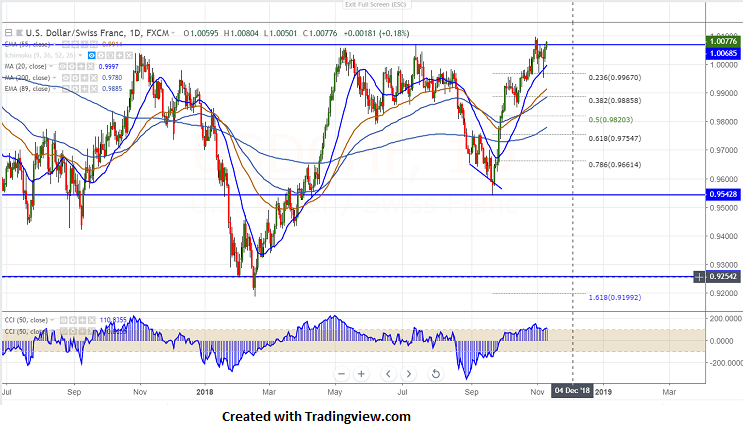Open settings for MA (20, close)
Image resolution: width=743 pixels, height=428 pixels.
tap(72, 66)
